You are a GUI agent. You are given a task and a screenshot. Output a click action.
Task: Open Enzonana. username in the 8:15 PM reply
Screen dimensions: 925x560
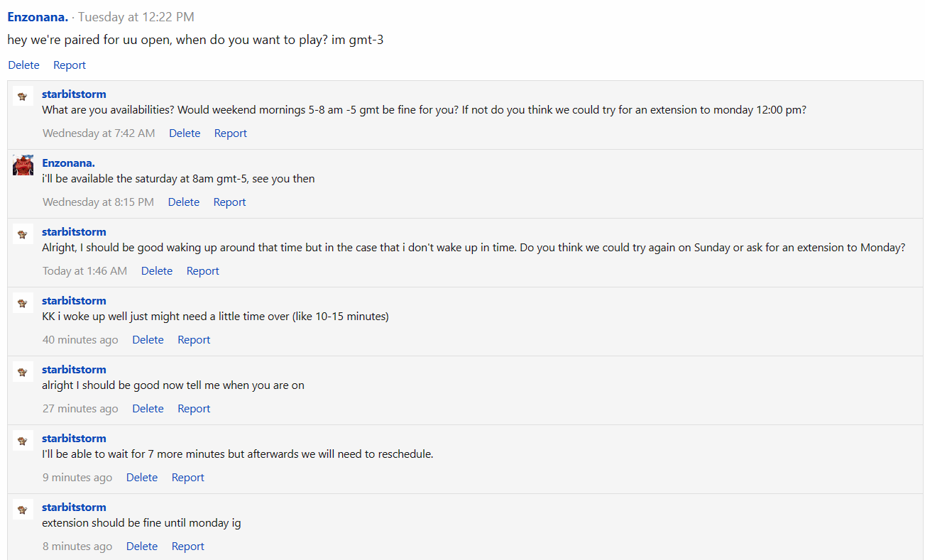coord(68,163)
